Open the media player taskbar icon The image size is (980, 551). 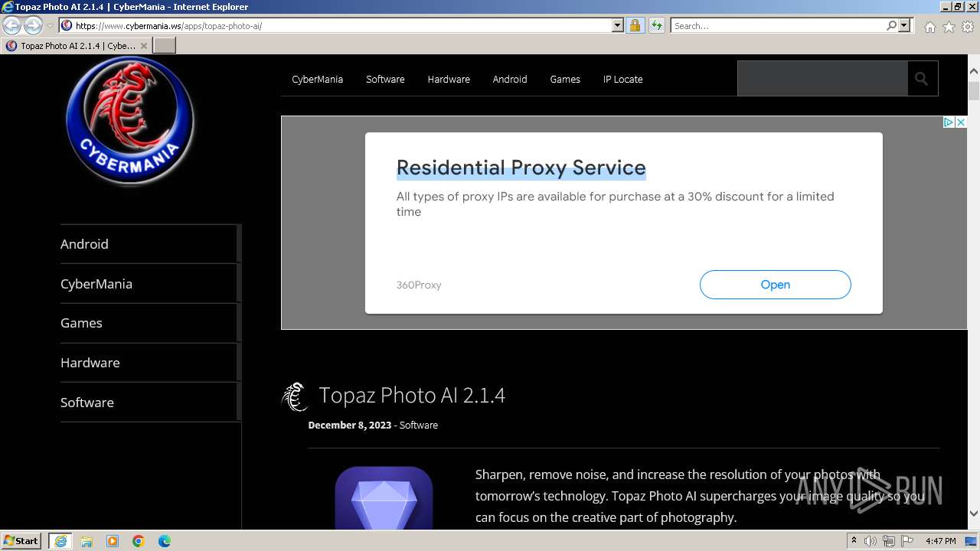click(x=113, y=541)
